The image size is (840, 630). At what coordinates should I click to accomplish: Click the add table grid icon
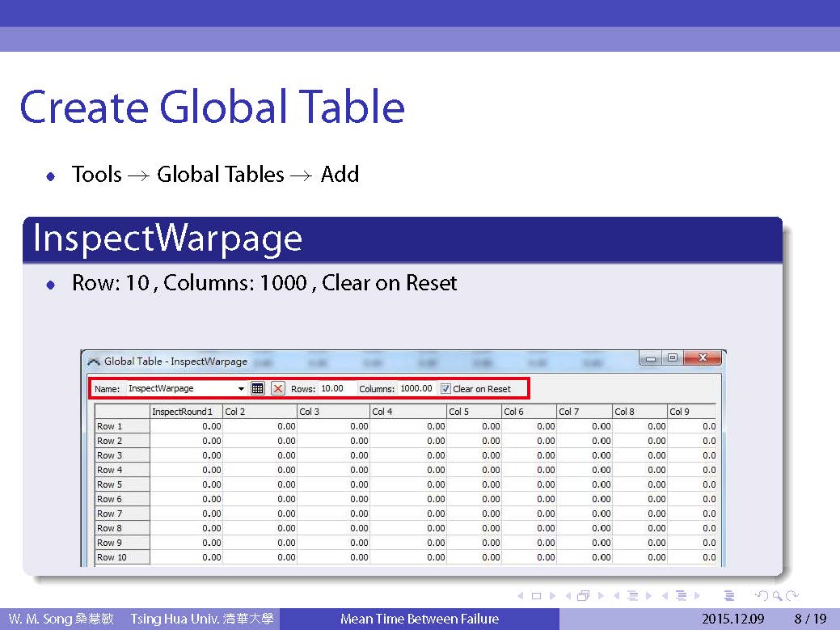[x=257, y=388]
